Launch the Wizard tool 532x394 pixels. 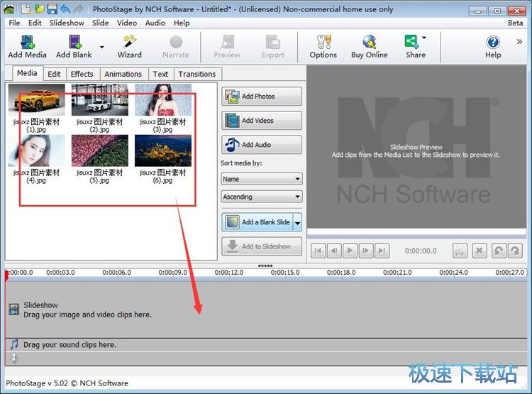[x=130, y=47]
